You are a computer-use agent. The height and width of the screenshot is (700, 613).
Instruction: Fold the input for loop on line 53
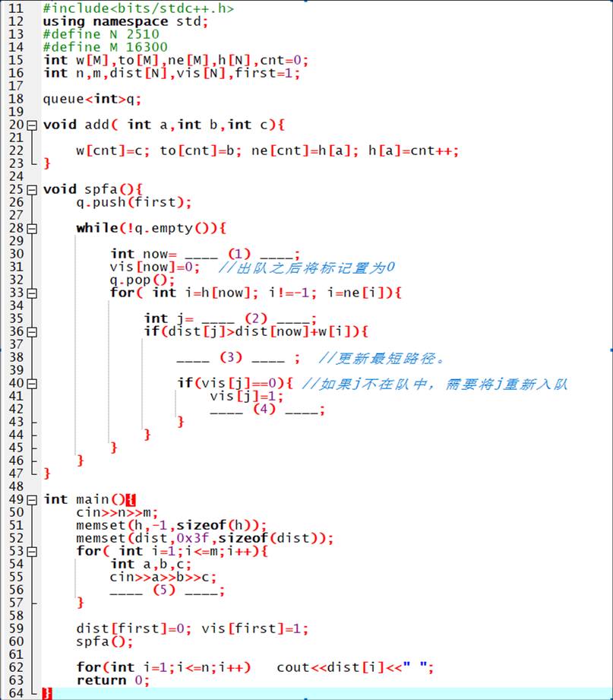(31, 551)
